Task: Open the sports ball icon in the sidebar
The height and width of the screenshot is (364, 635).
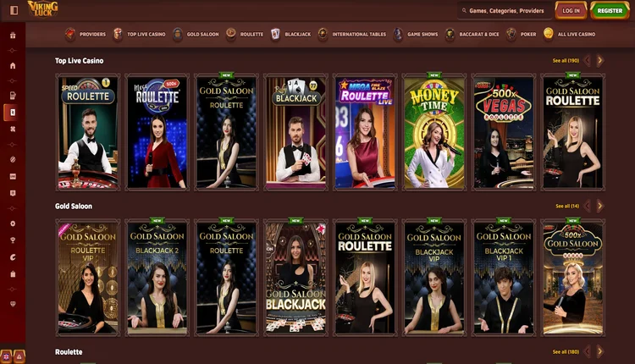Action: (13, 159)
